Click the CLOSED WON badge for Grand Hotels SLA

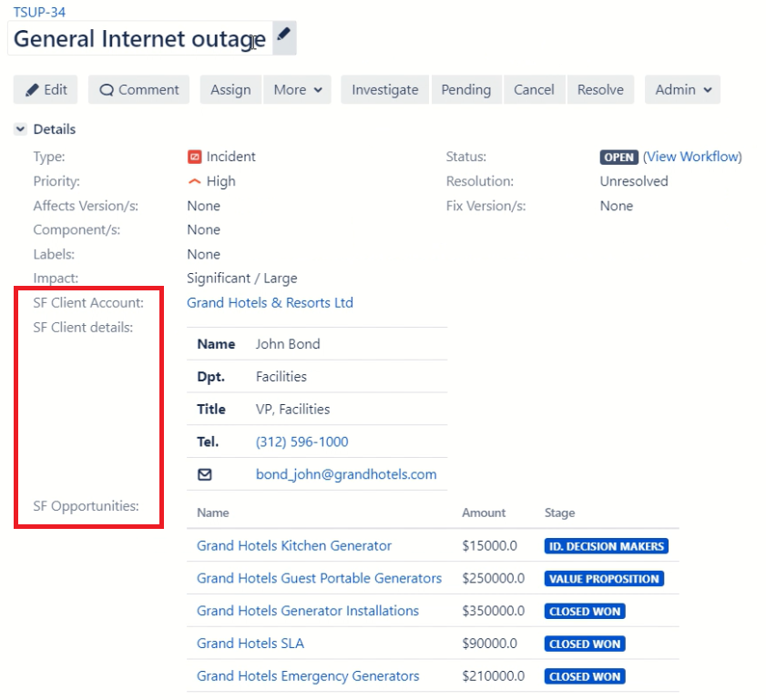pyautogui.click(x=585, y=644)
